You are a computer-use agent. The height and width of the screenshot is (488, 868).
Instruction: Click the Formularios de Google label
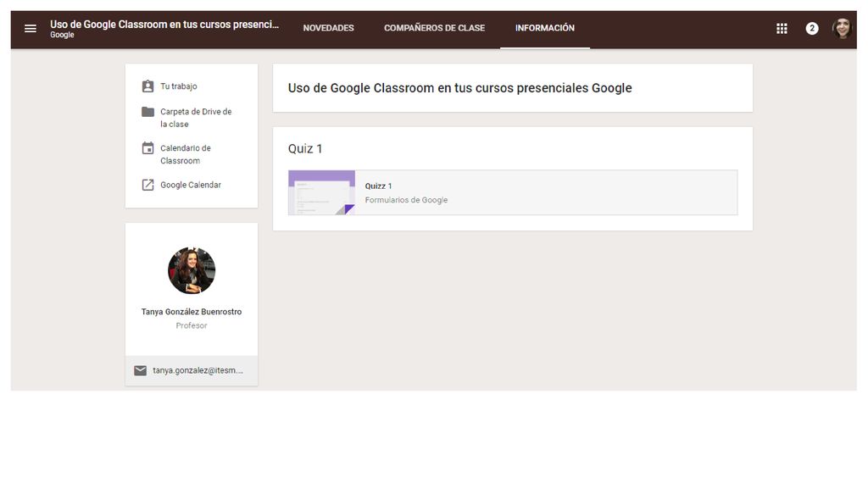point(406,200)
